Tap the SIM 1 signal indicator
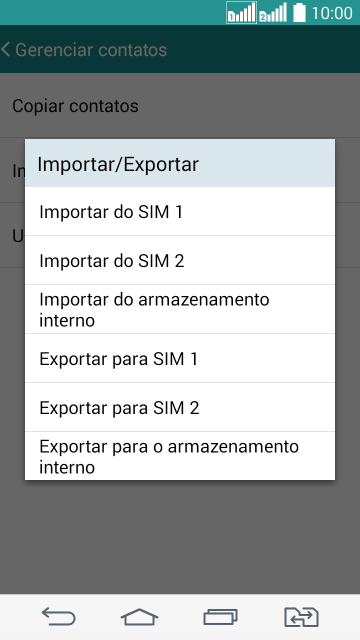This screenshot has height=640, width=360. coord(241,13)
